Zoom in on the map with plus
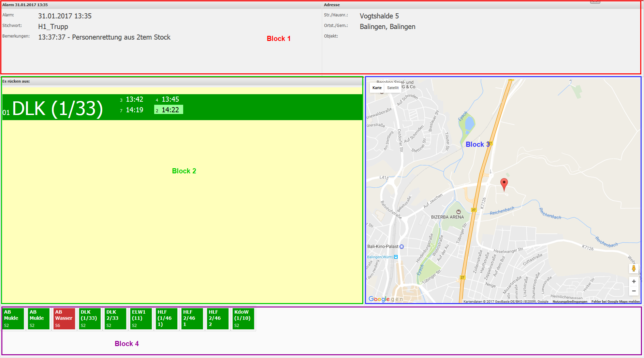 [x=633, y=282]
